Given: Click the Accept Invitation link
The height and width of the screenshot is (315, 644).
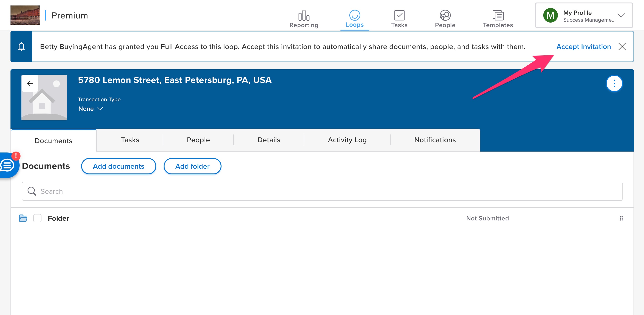Looking at the screenshot, I should click(x=583, y=47).
